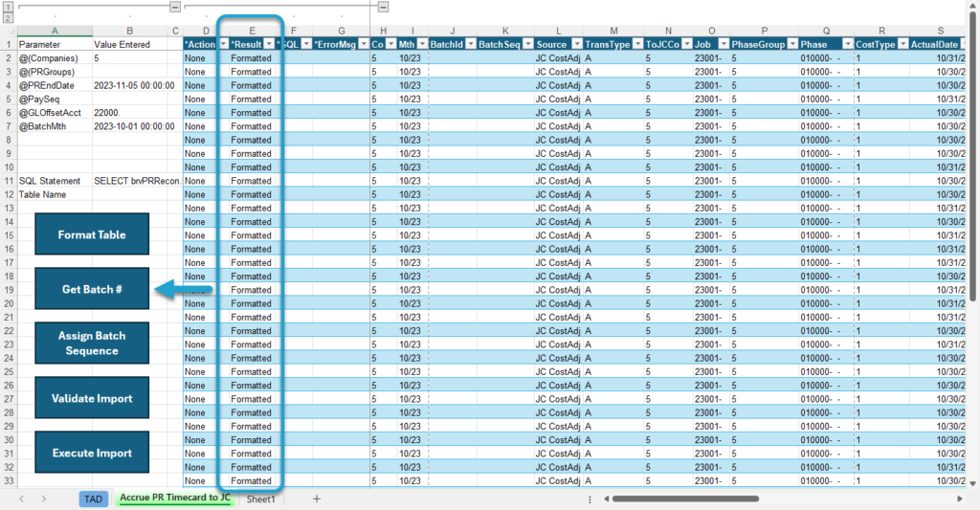The width and height of the screenshot is (980, 510).
Task: Switch to the TAD sheet tab
Action: [93, 499]
